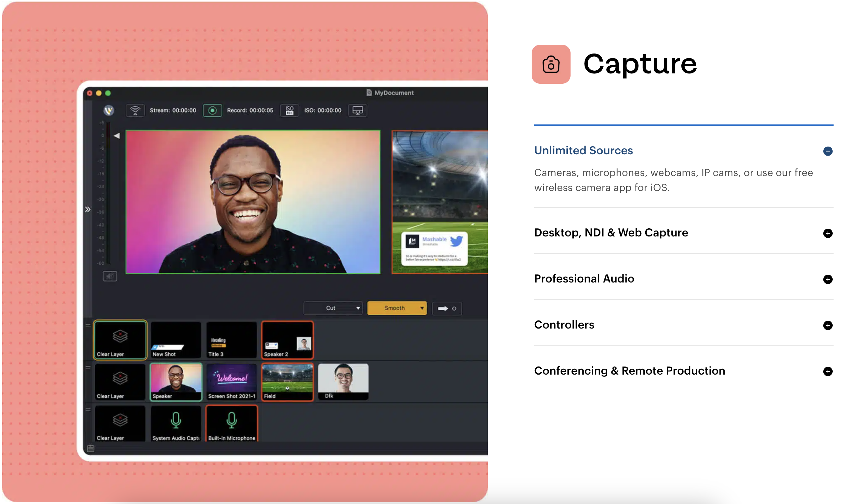The width and height of the screenshot is (851, 504).
Task: Click the Go arrow transition button
Action: tap(447, 308)
